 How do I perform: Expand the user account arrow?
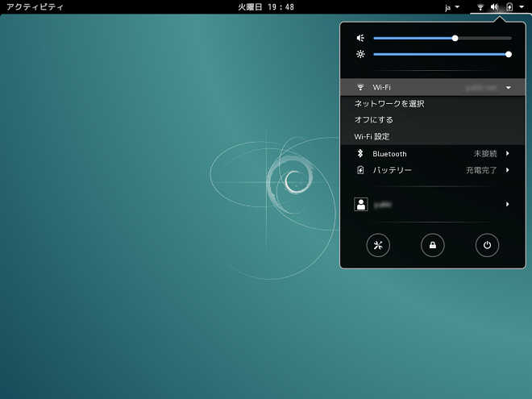(507, 204)
